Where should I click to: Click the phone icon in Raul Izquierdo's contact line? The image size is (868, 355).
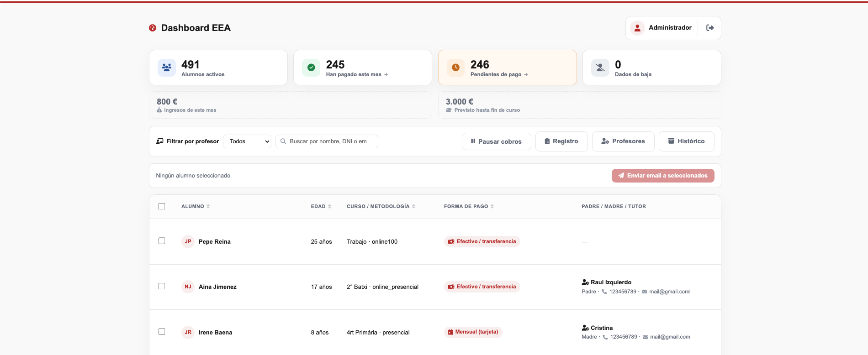click(604, 292)
